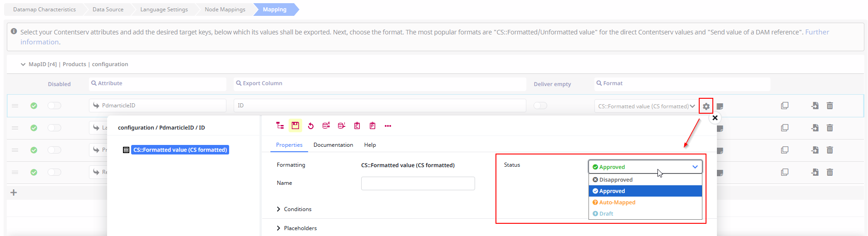Click the clipboard copy (C) icon
This screenshot has height=236, width=868.
click(357, 125)
